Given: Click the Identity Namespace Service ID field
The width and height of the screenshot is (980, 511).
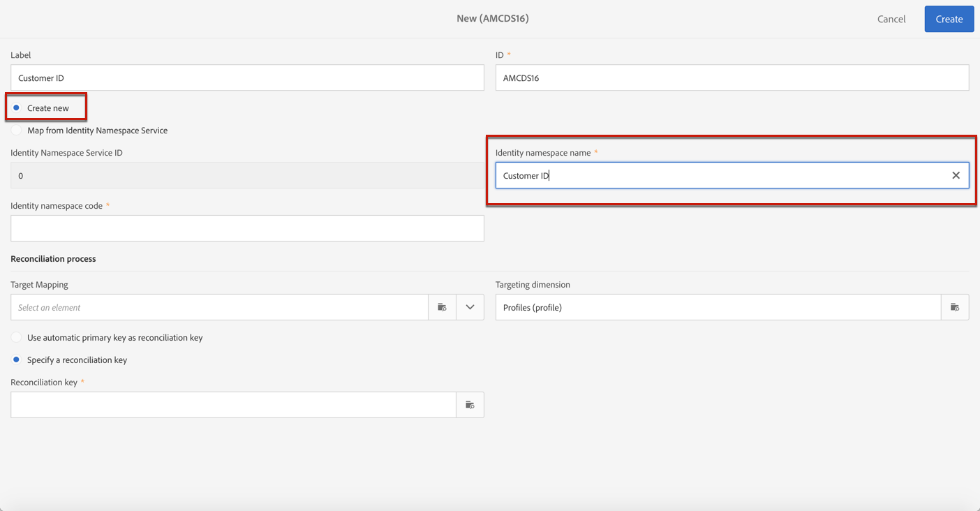Looking at the screenshot, I should click(x=247, y=176).
